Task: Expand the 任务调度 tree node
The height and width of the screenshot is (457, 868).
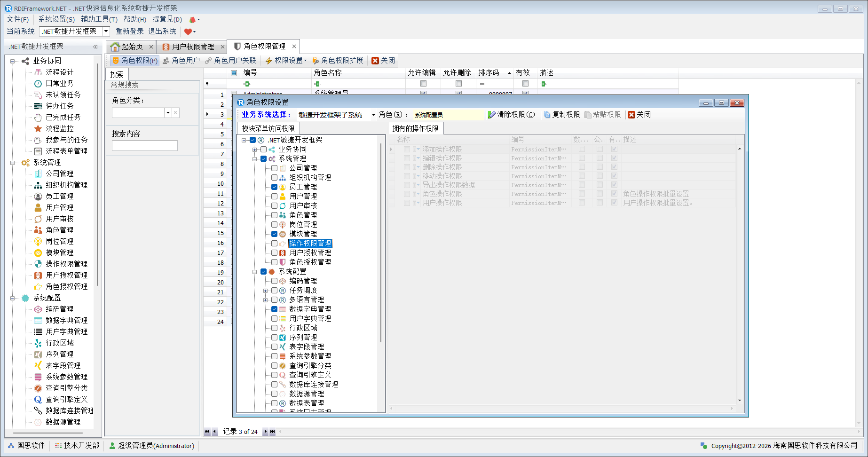Action: (x=265, y=291)
